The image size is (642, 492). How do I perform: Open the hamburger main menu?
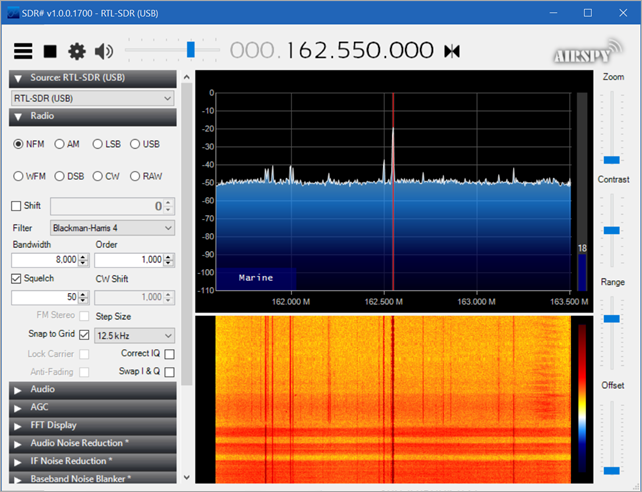22,51
